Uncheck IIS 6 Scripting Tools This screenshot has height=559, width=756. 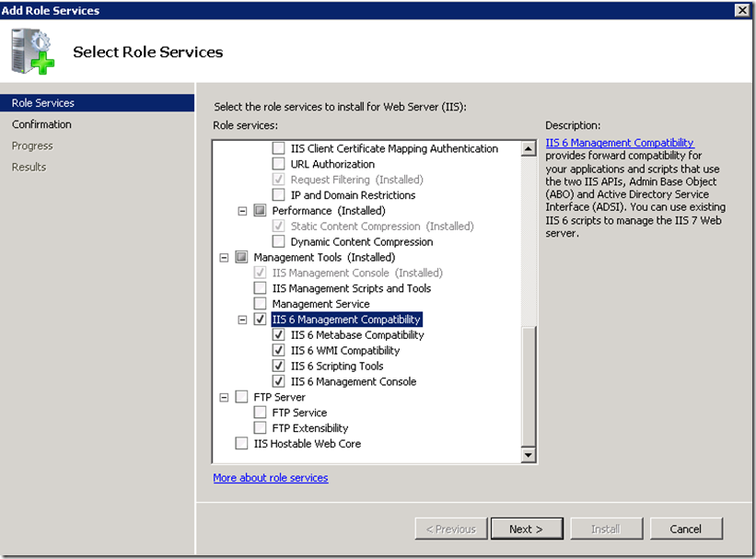point(278,366)
